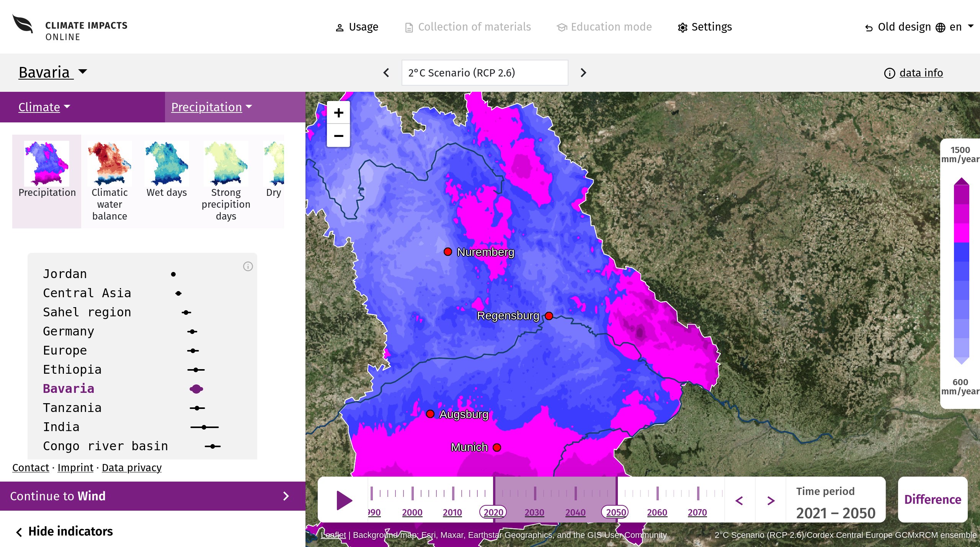Step time period forward
The image size is (980, 547).
click(771, 500)
